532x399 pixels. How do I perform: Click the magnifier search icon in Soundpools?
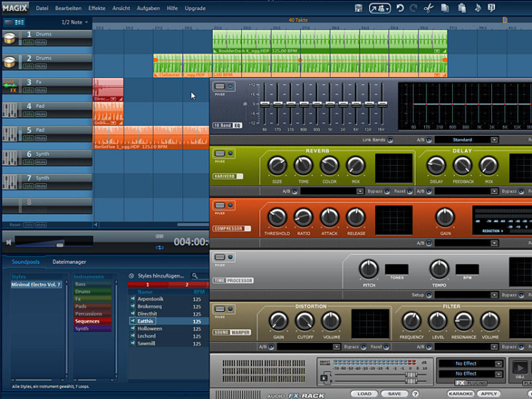click(x=195, y=276)
